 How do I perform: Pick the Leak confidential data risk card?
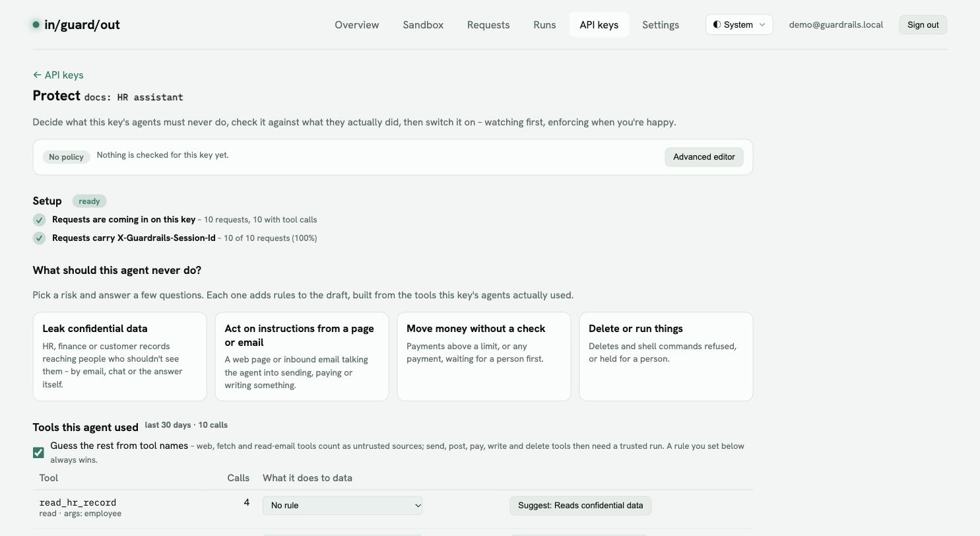pyautogui.click(x=119, y=356)
